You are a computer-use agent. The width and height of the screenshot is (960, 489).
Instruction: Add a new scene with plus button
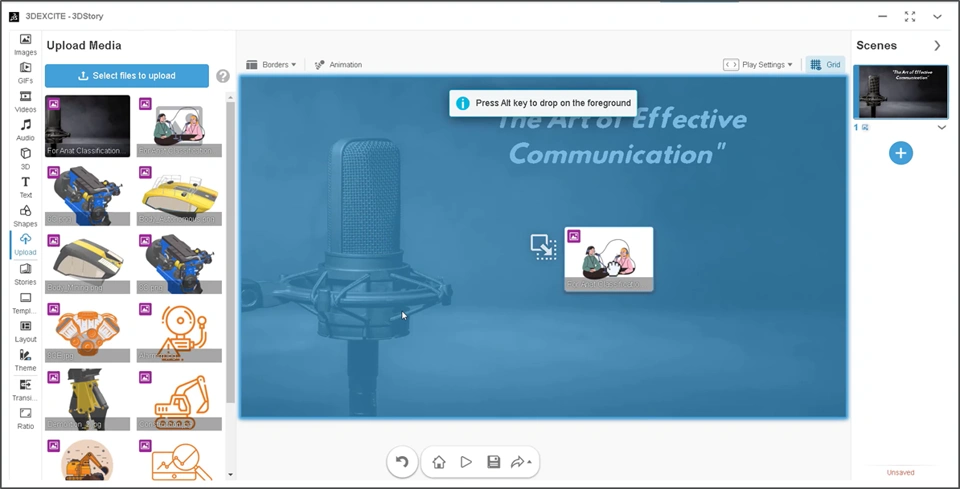tap(901, 153)
